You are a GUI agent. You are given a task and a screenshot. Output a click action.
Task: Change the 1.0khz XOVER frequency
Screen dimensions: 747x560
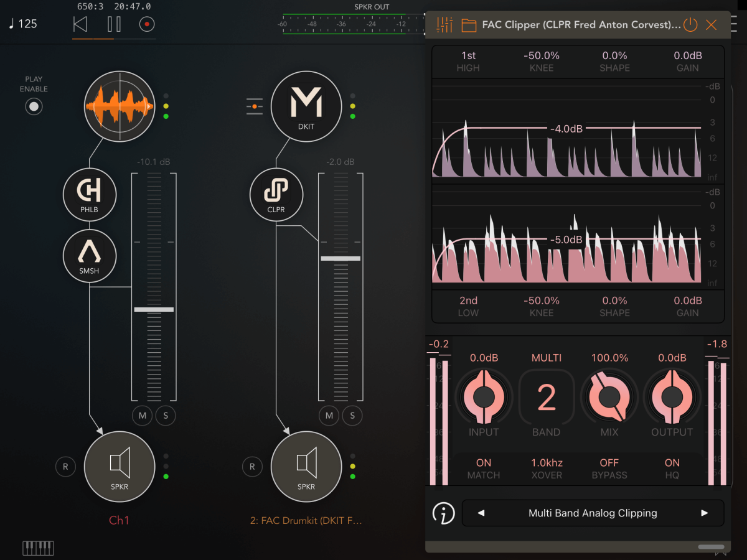(x=547, y=469)
